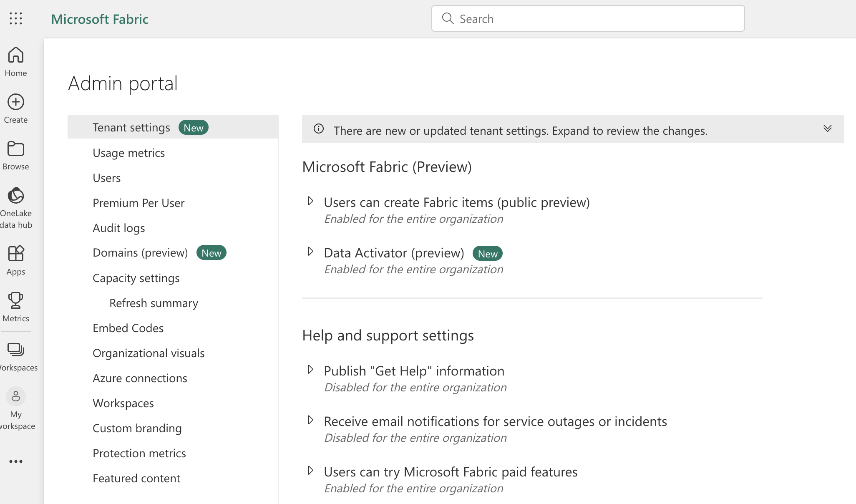The width and height of the screenshot is (856, 504).
Task: Go to Home in the left rail
Action: 16,62
